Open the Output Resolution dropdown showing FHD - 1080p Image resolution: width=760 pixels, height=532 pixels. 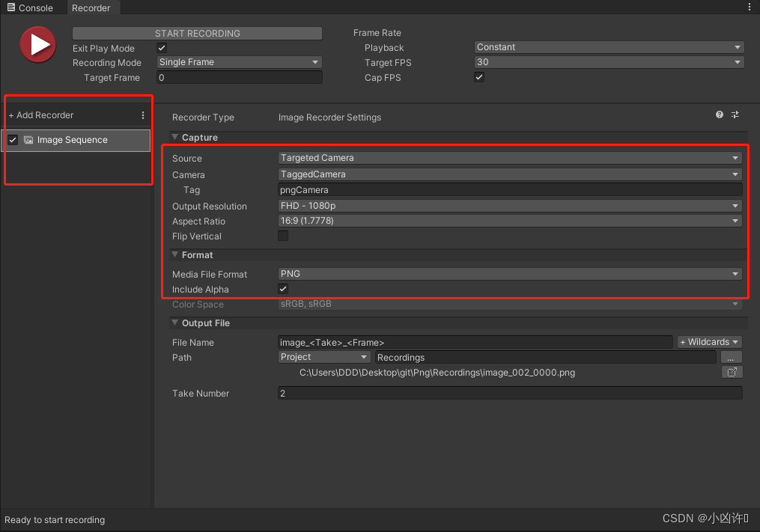pos(509,205)
